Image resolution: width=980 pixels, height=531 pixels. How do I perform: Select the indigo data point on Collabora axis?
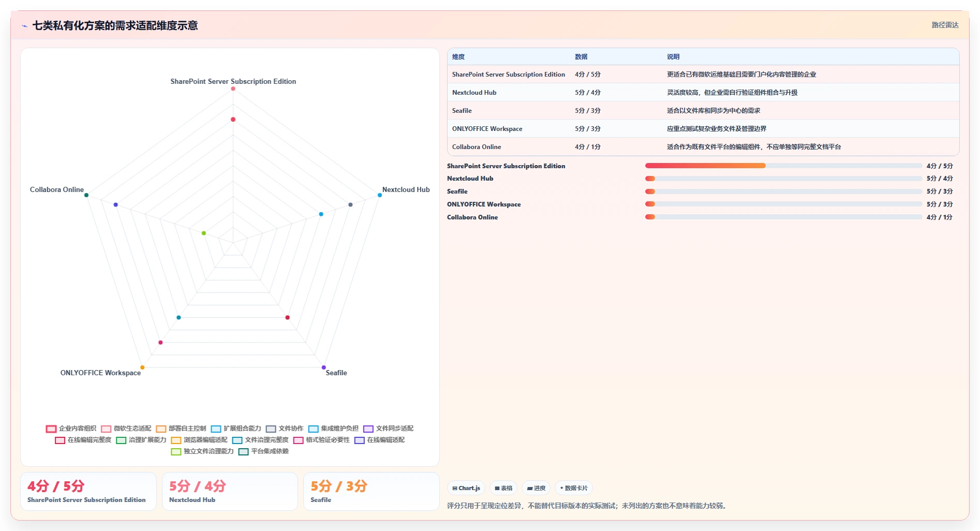tap(116, 204)
